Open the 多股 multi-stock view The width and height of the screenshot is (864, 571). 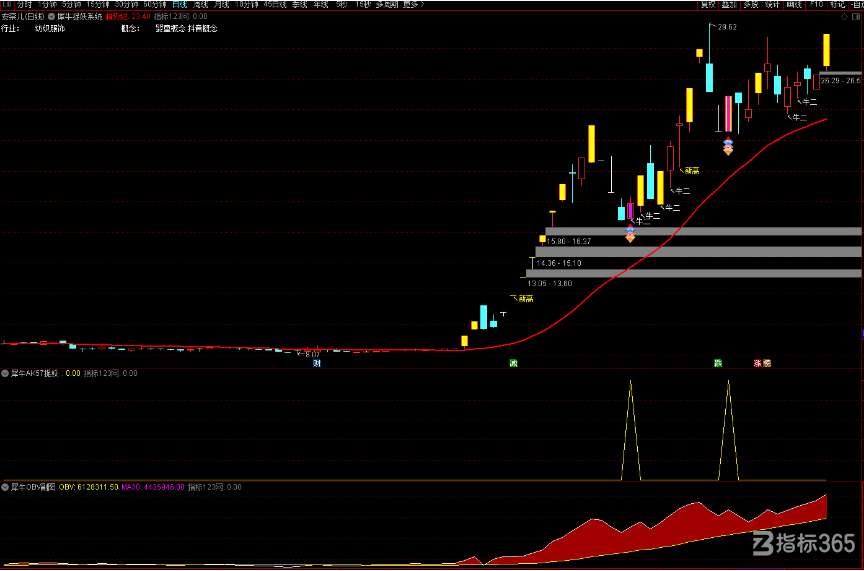(x=751, y=4)
